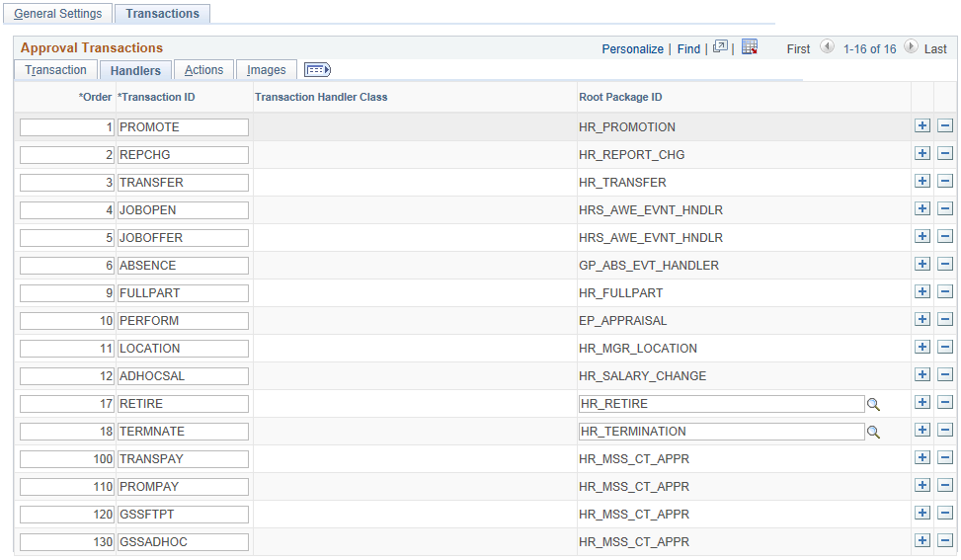The height and width of the screenshot is (560, 961).
Task: Add a row after the GSSFTPT transaction
Action: point(921,513)
